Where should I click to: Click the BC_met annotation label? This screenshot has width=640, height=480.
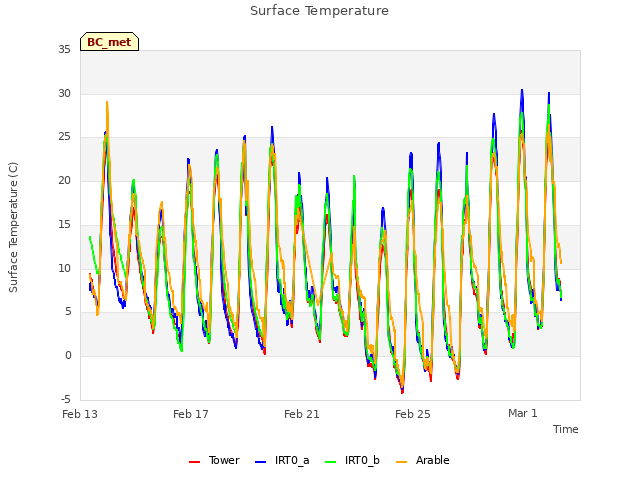pyautogui.click(x=109, y=42)
